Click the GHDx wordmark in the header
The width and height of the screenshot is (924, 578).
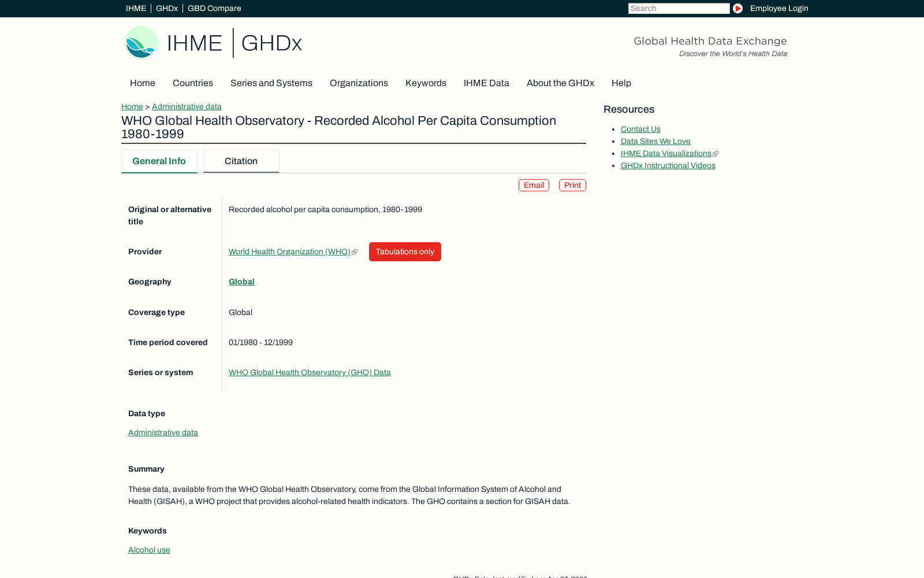pyautogui.click(x=271, y=43)
